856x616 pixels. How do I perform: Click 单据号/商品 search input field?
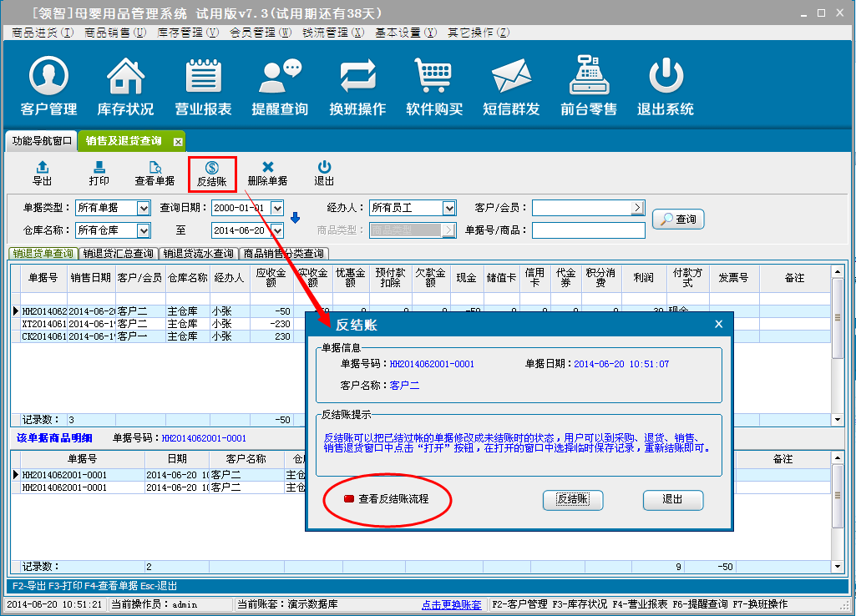(588, 230)
